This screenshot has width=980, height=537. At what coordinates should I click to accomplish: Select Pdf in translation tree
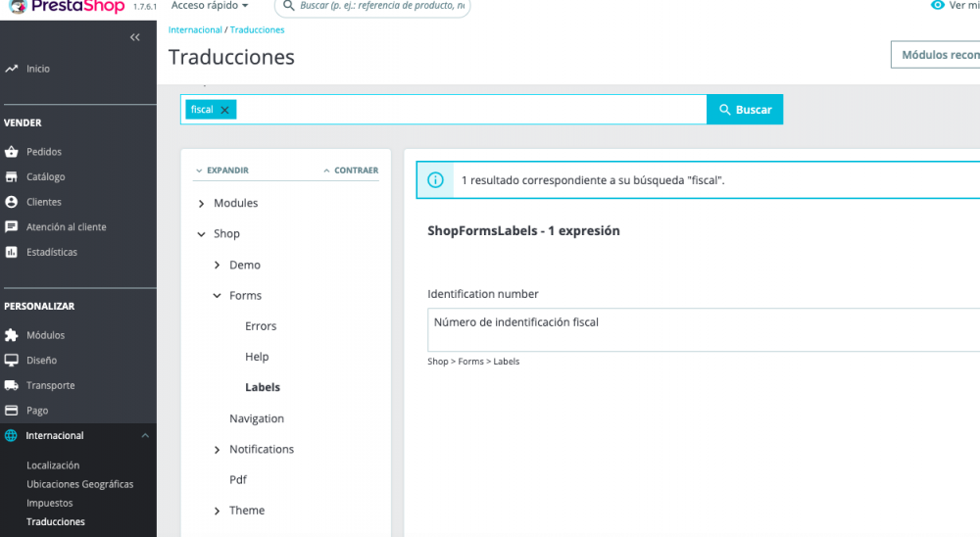click(x=238, y=480)
